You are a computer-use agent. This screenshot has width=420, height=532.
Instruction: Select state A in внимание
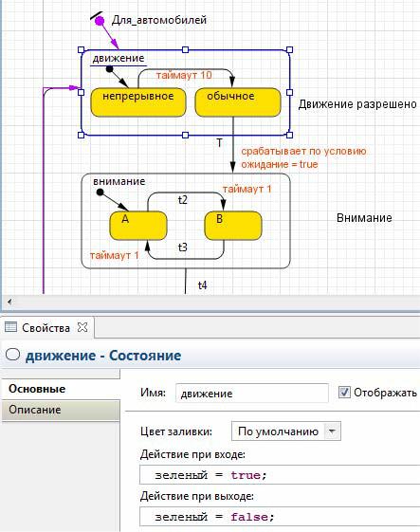[138, 226]
